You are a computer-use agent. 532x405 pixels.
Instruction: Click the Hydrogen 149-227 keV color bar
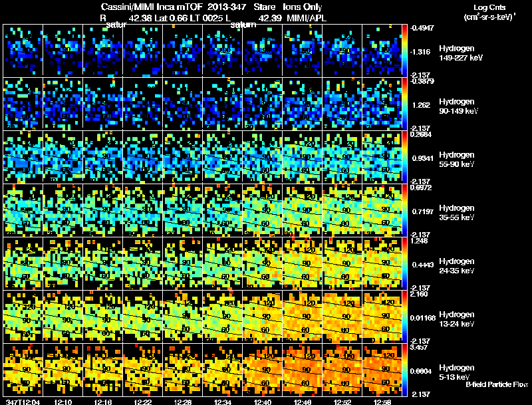coord(405,50)
